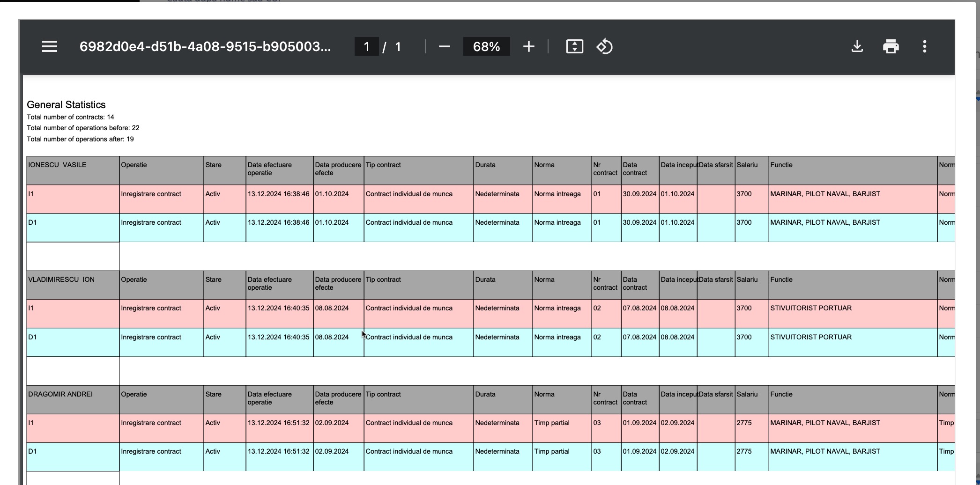Click I1 row label under IONESCU VASILE
The height and width of the screenshot is (485, 980).
31,194
